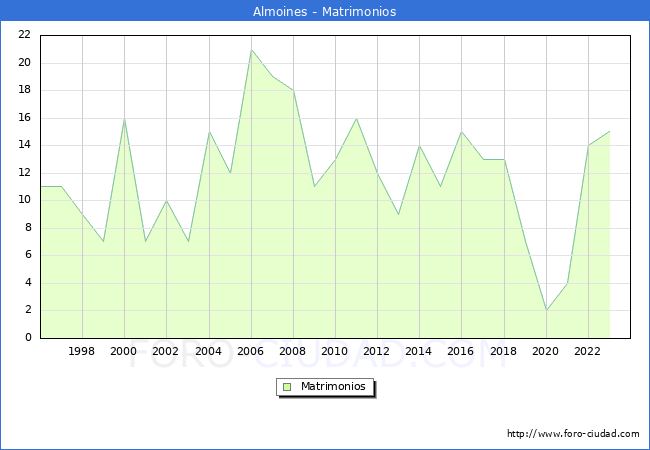The height and width of the screenshot is (450, 650).
Task: Click the 16 y-axis label
Action: [25, 118]
